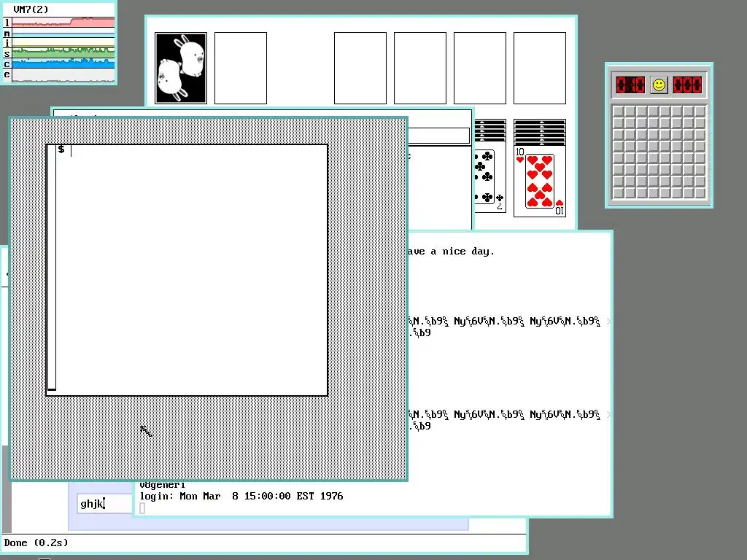Click the empty waste pile beside the deck

[x=241, y=68]
